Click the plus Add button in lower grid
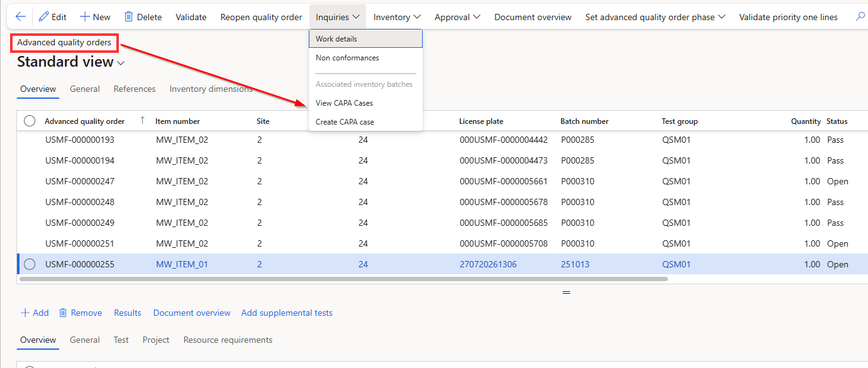 pos(35,313)
